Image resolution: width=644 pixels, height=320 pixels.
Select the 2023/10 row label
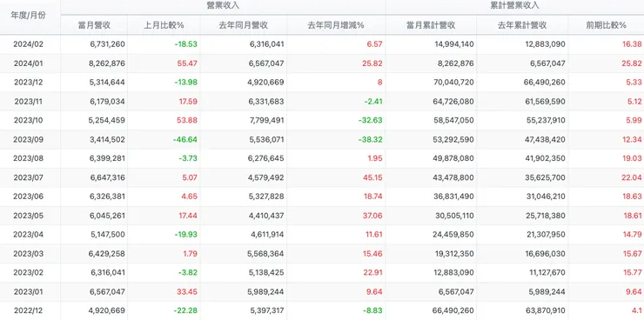coord(29,121)
